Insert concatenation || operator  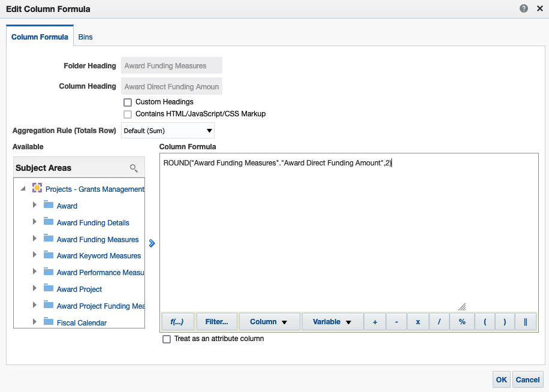(x=526, y=322)
